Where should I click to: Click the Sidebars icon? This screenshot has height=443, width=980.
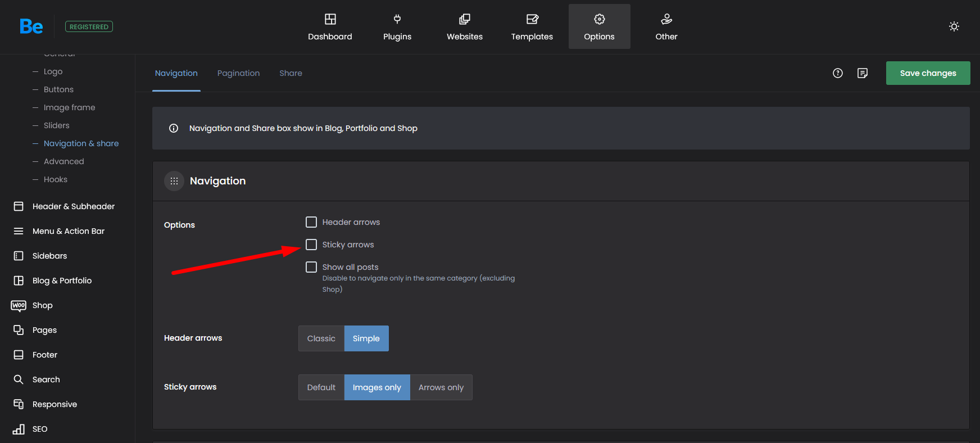19,256
